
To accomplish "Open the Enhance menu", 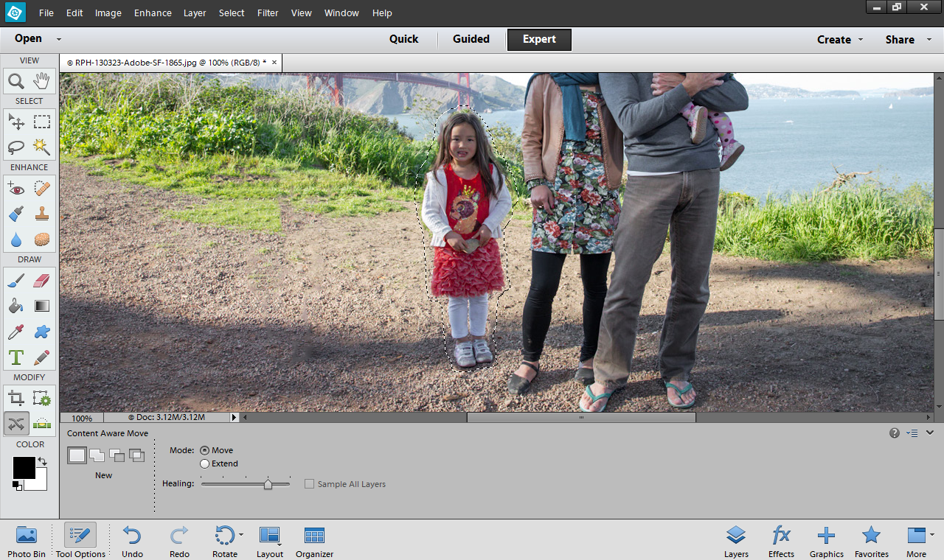I will click(153, 13).
